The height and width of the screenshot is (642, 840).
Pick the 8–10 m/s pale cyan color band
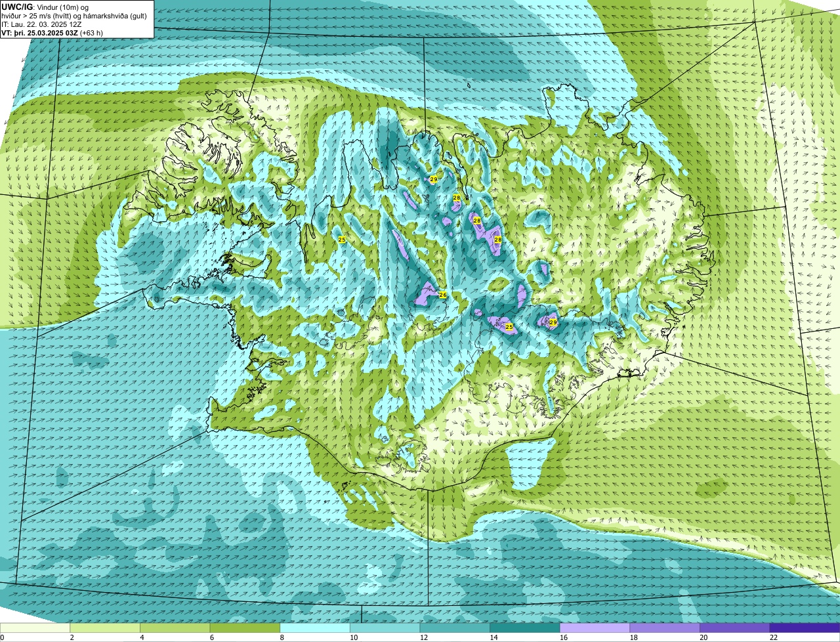(315, 628)
